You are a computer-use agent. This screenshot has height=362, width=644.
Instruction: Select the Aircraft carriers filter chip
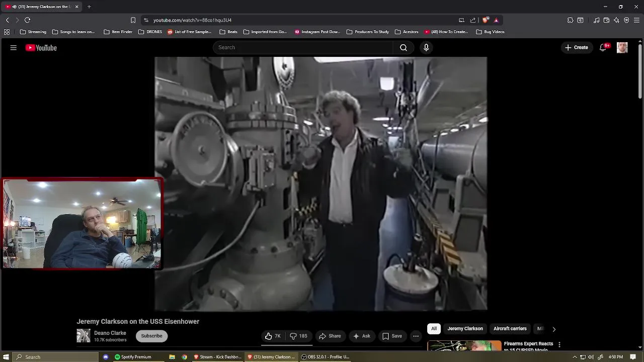coord(510,329)
